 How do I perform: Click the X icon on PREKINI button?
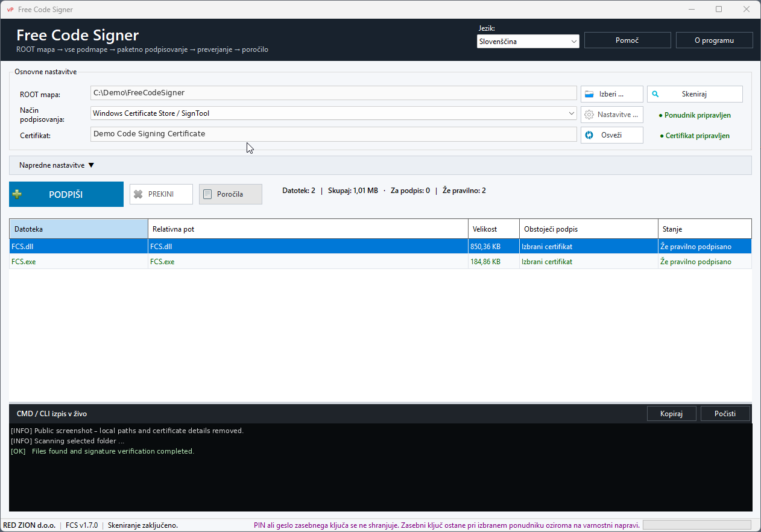click(x=138, y=194)
